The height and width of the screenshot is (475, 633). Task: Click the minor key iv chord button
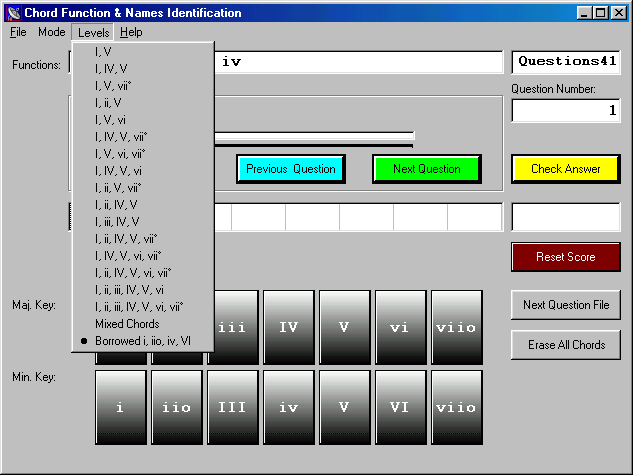coord(289,407)
